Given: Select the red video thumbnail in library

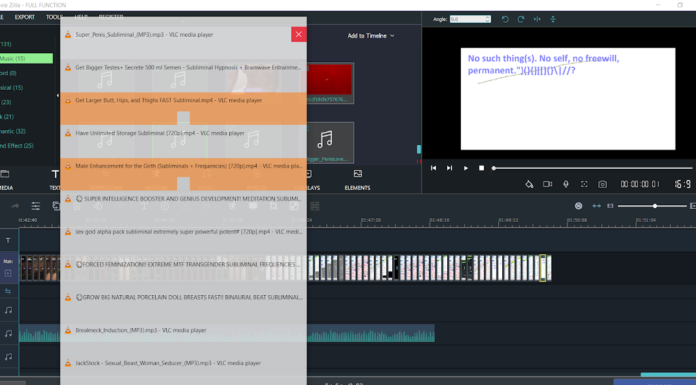Looking at the screenshot, I should (x=330, y=83).
